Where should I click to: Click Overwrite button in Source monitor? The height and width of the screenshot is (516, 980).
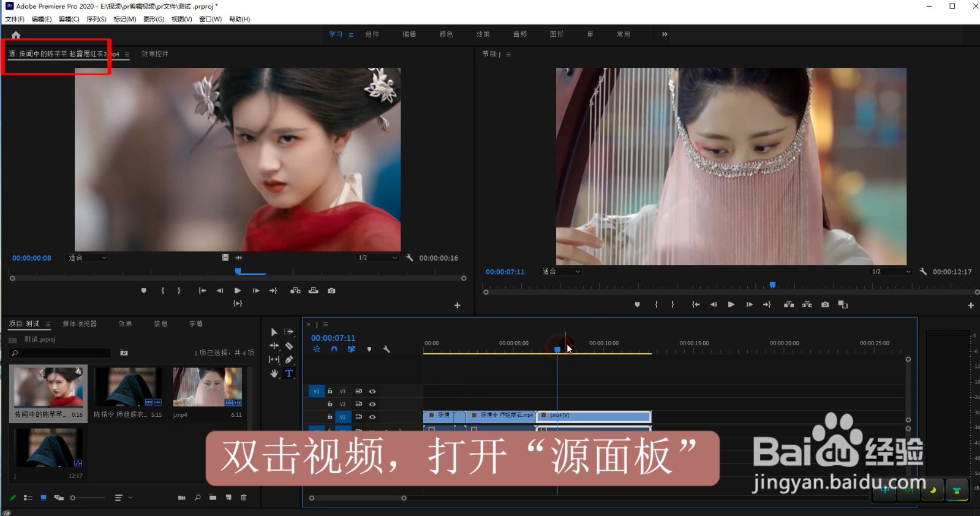[x=314, y=291]
